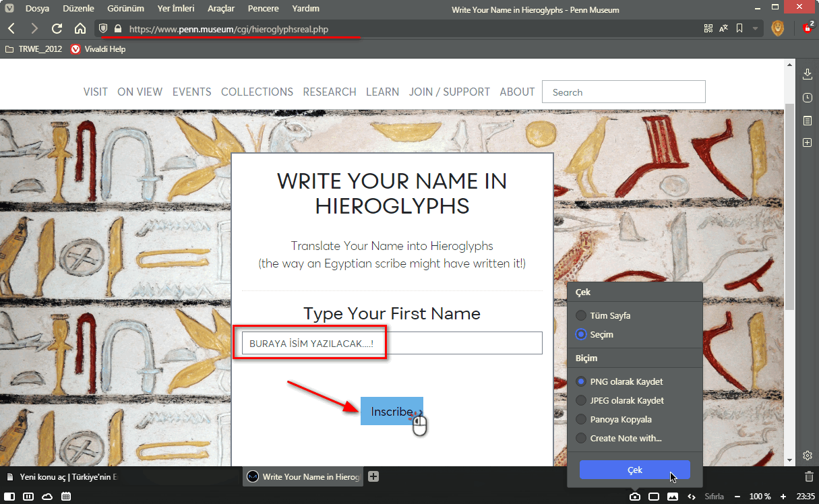This screenshot has width=819, height=504.
Task: Choose PNG olarak Kaydet format
Action: point(619,381)
